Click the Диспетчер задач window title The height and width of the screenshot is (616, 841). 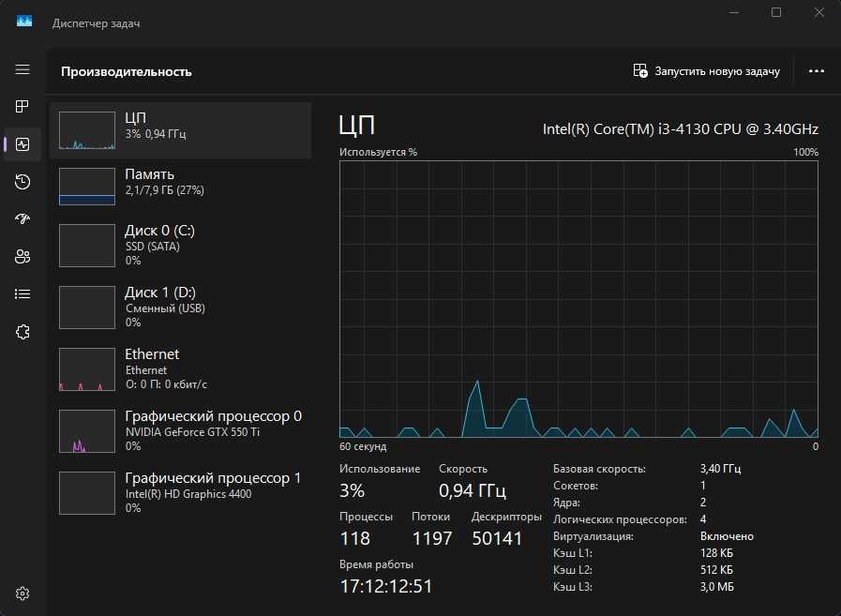click(96, 23)
